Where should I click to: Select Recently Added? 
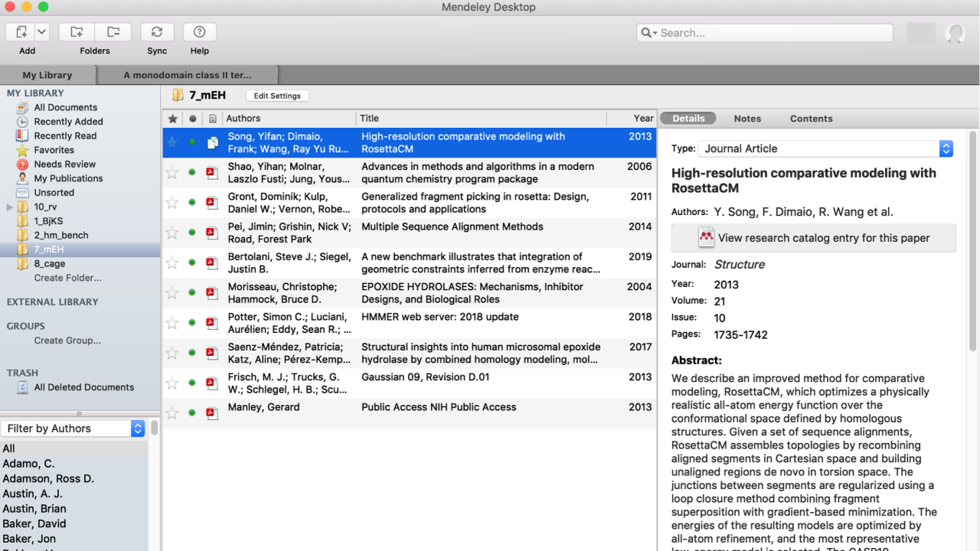[x=68, y=122]
